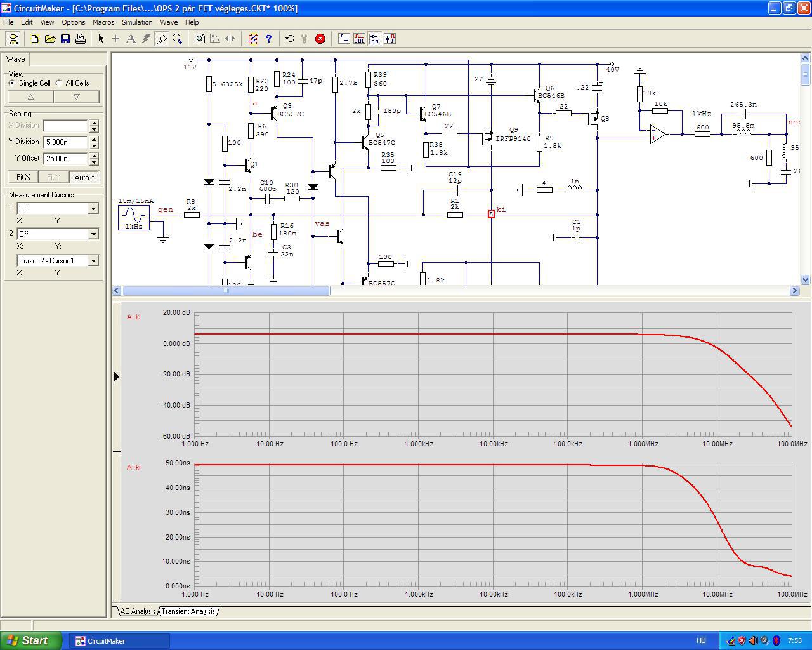Image resolution: width=812 pixels, height=650 pixels.
Task: Click the HU language indicator
Action: click(x=701, y=641)
